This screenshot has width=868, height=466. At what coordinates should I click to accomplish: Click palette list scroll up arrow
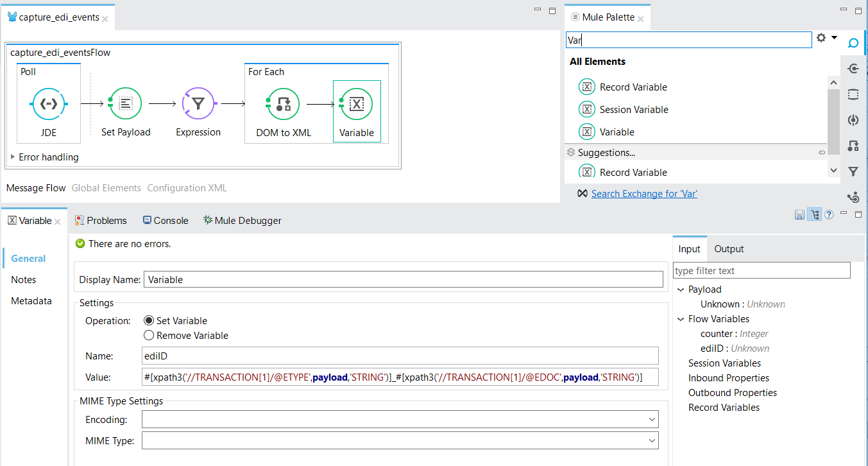pos(834,83)
